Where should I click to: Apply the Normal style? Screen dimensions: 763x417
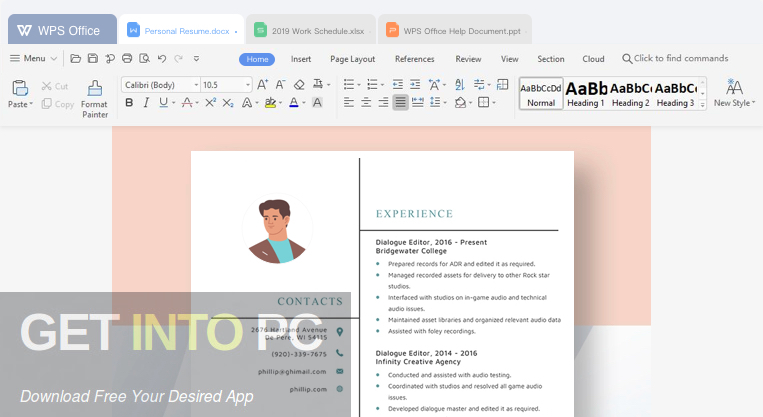tap(541, 93)
